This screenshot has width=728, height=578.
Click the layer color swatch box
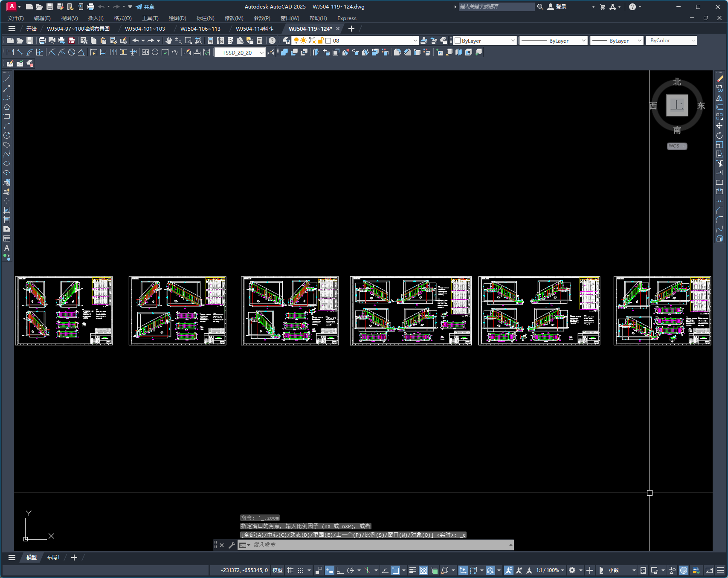328,41
